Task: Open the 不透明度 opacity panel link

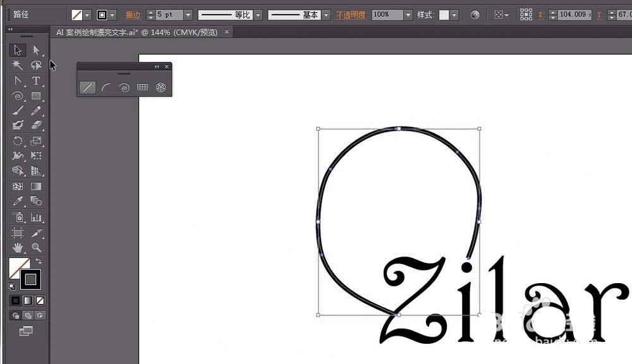Action: pyautogui.click(x=351, y=15)
